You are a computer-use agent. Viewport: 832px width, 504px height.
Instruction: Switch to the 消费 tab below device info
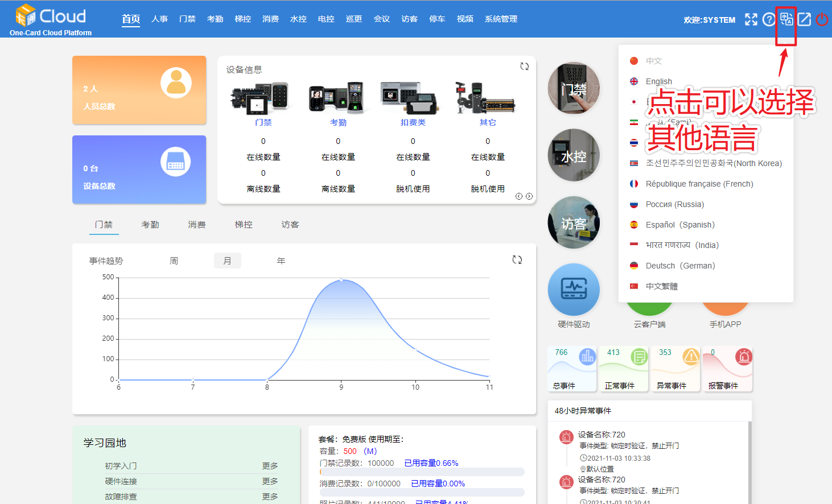click(197, 225)
